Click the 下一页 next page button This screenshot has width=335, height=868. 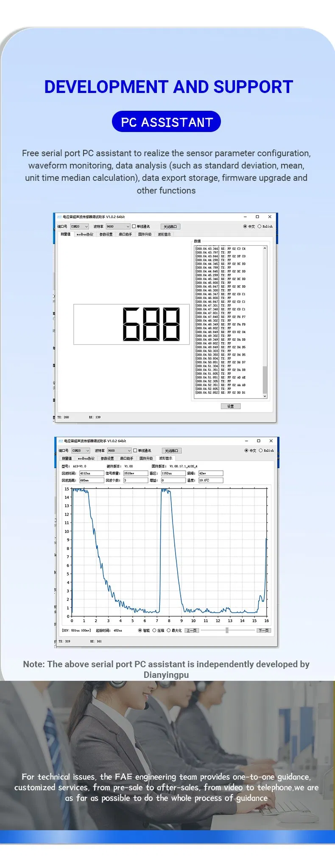pos(263,630)
